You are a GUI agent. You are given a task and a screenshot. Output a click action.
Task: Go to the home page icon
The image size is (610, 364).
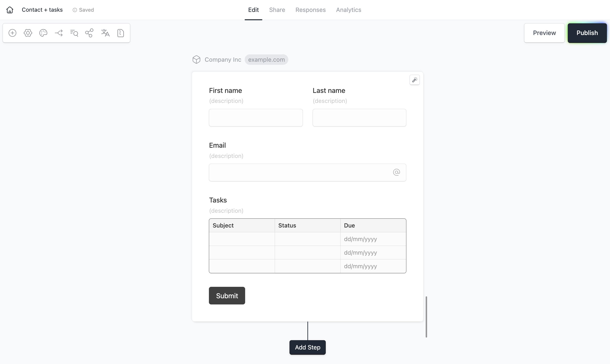pyautogui.click(x=10, y=10)
